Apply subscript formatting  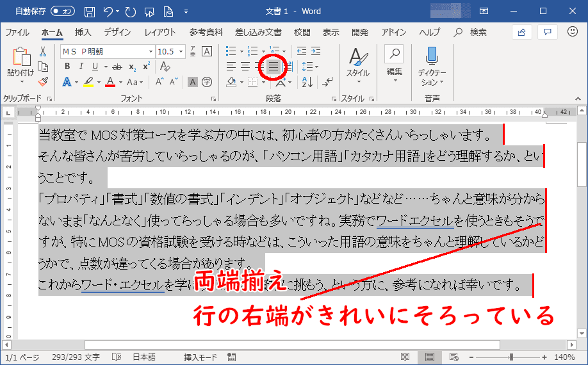pyautogui.click(x=132, y=67)
